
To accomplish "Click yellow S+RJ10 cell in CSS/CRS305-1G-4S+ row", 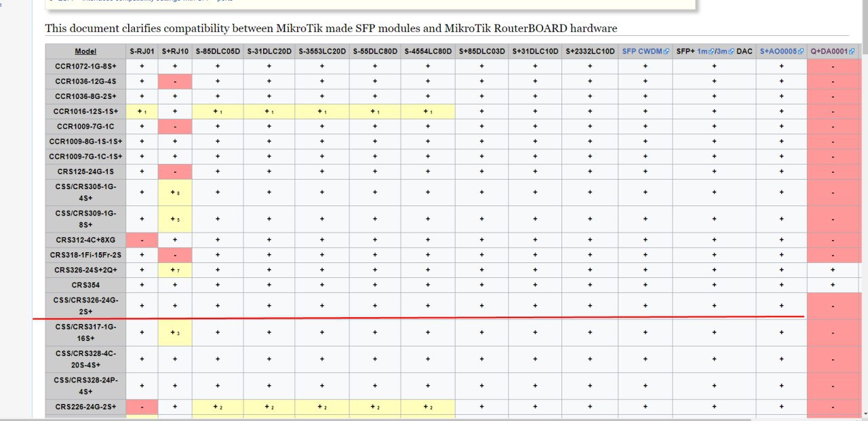I will click(x=175, y=193).
